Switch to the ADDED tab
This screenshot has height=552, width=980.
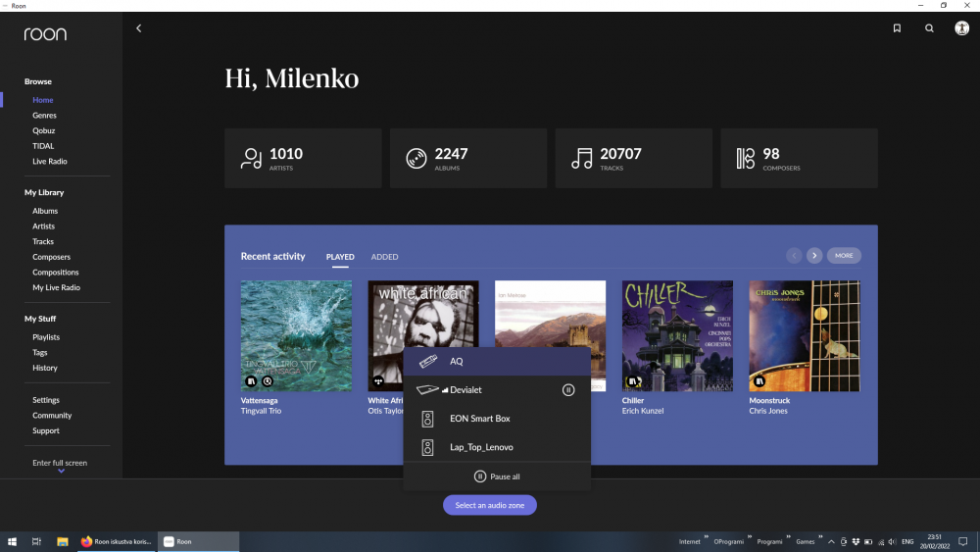click(x=384, y=257)
